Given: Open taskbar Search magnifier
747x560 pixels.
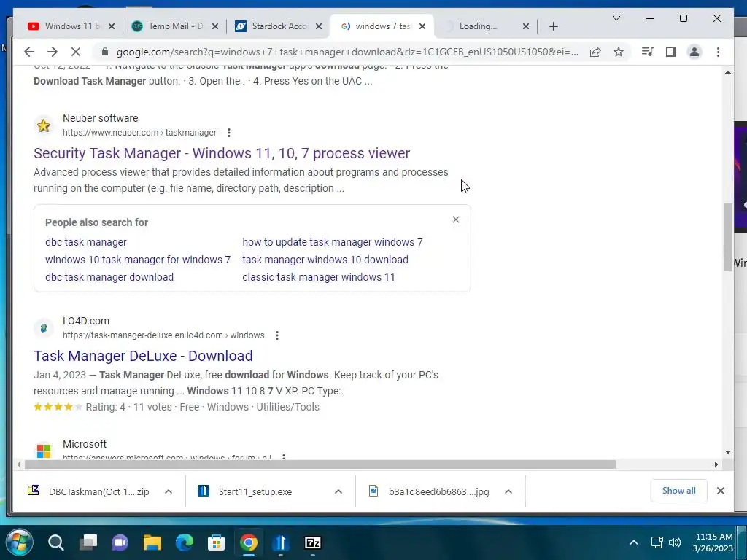Looking at the screenshot, I should pyautogui.click(x=55, y=542).
